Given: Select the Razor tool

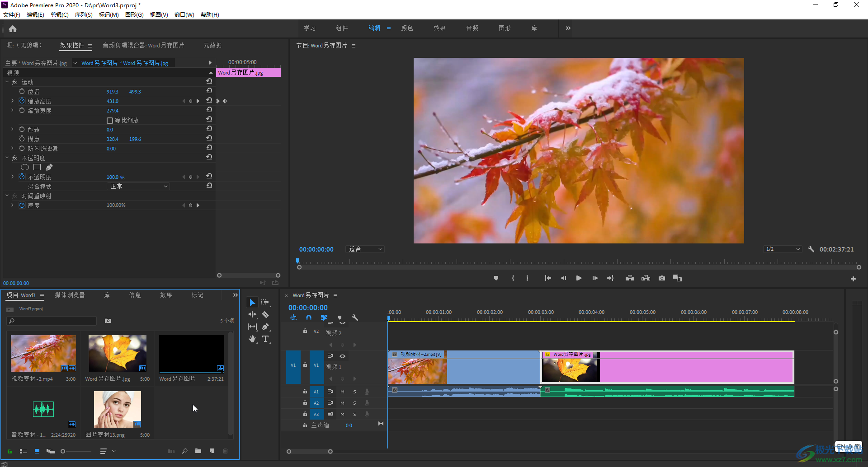Looking at the screenshot, I should click(265, 315).
